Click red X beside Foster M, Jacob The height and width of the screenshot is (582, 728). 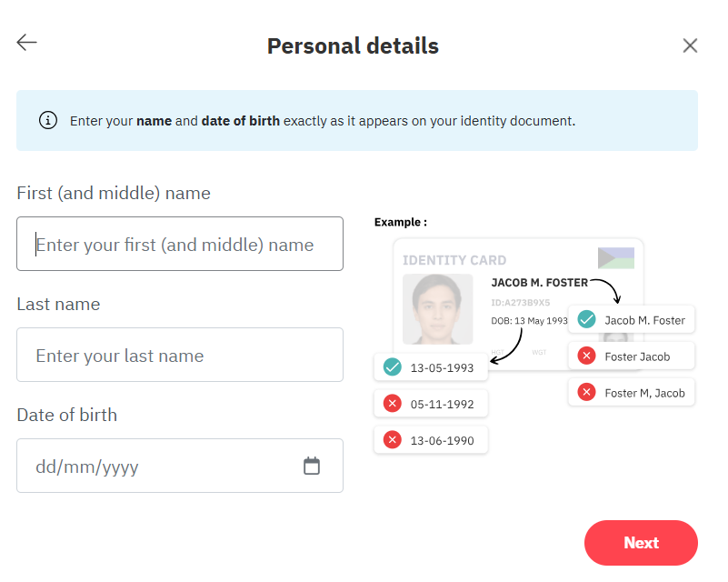pos(587,393)
